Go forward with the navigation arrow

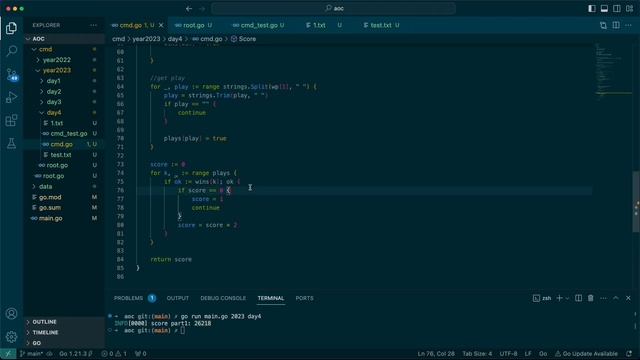pos(202,8)
